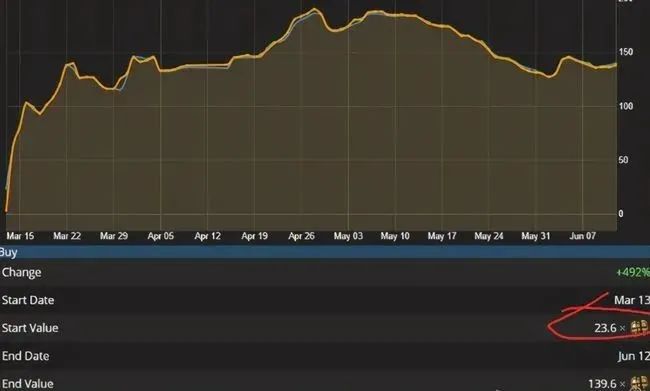Click the chart line start at zero

6,211
